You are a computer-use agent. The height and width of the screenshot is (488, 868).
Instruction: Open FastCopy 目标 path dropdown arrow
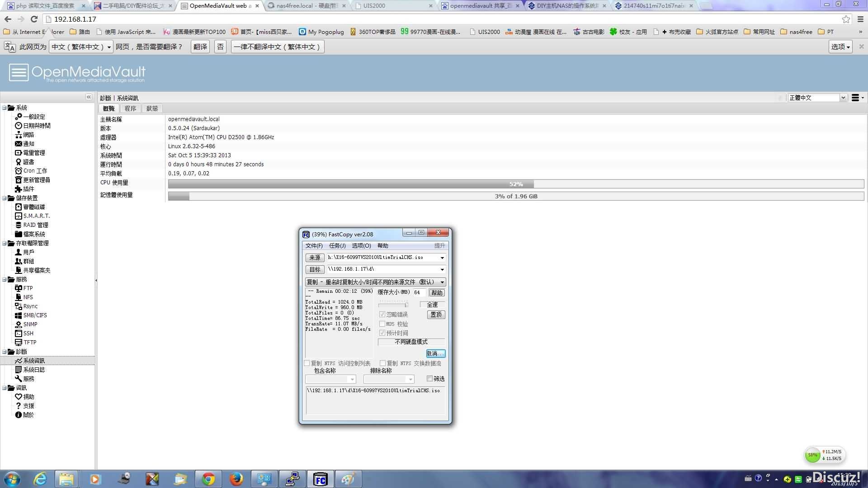tap(442, 269)
